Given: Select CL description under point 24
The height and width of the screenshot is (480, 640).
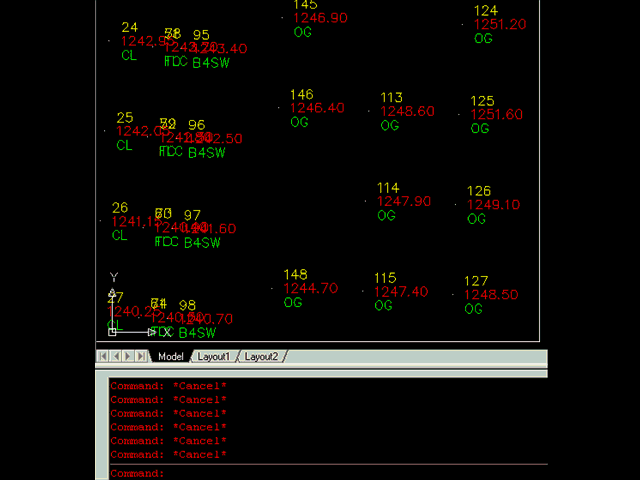Looking at the screenshot, I should click(x=129, y=55).
